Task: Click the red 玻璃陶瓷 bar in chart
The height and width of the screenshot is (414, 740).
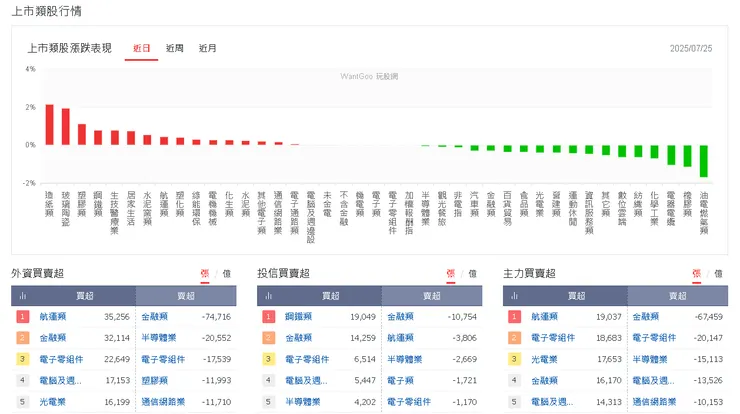Action: [x=66, y=127]
